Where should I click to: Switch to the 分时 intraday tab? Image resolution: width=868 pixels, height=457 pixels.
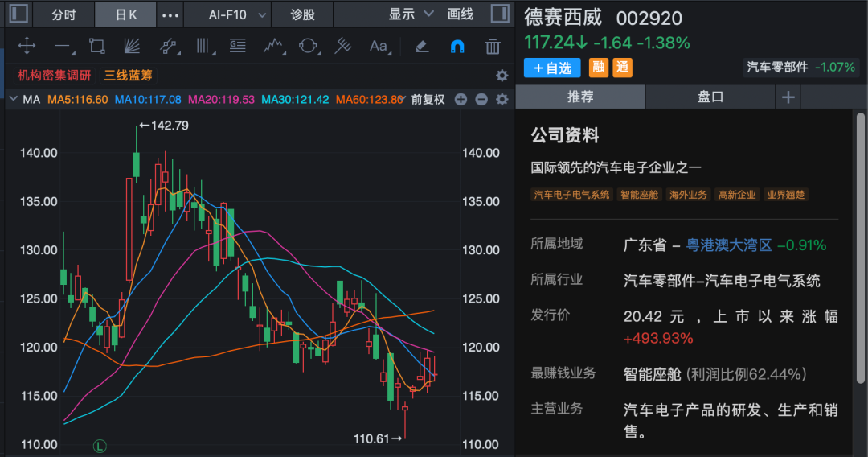(x=63, y=15)
